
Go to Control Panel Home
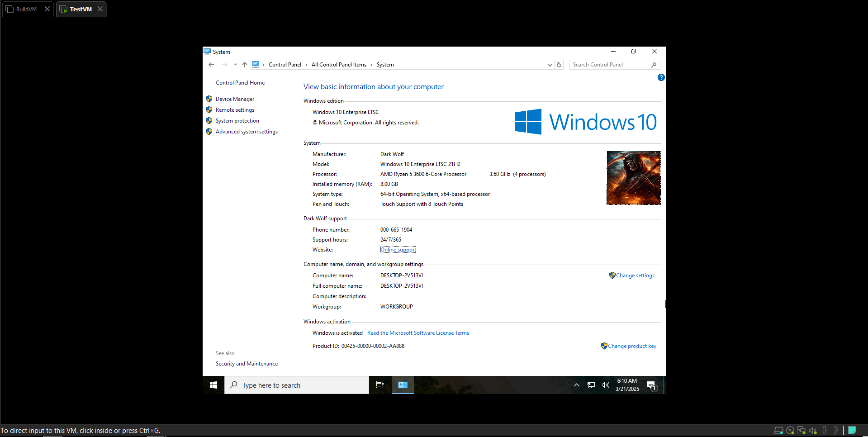tap(240, 83)
